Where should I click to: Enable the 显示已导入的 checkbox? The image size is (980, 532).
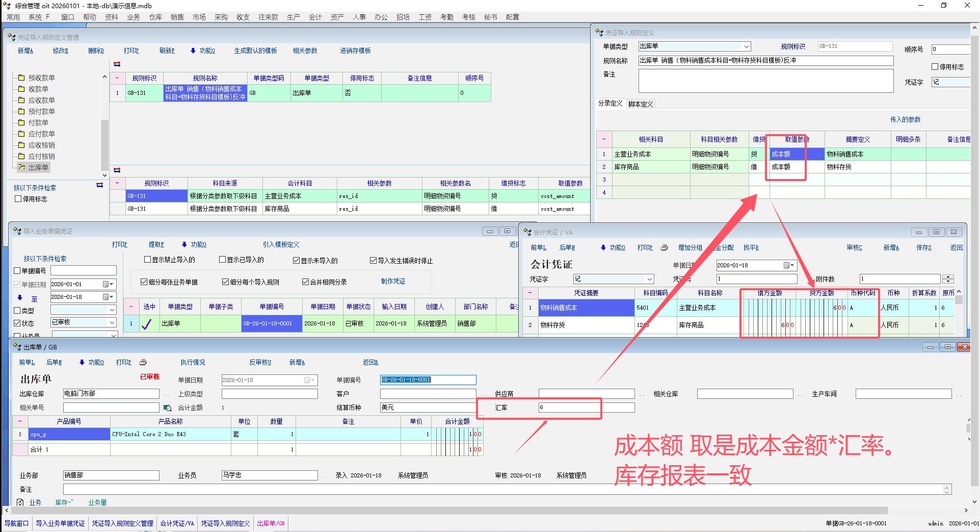[x=222, y=260]
